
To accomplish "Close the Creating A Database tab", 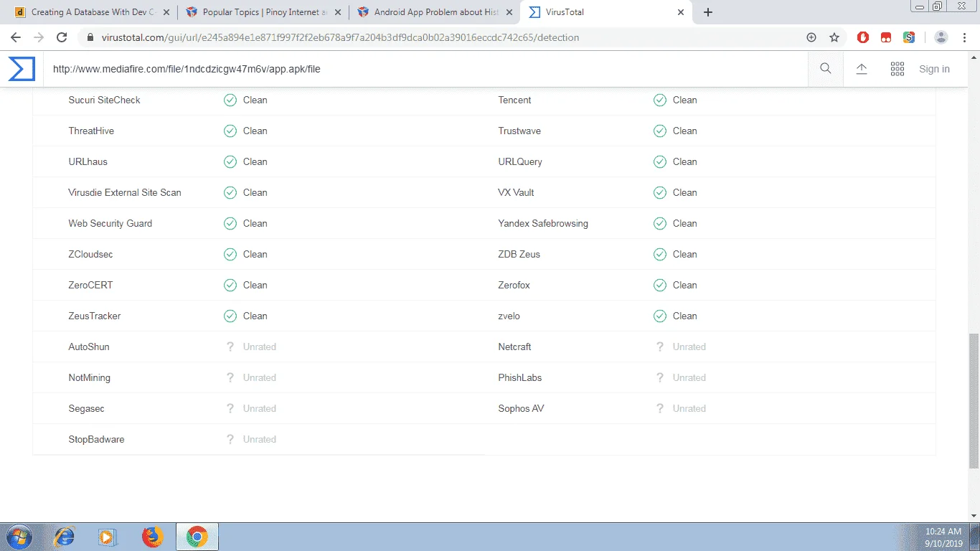I will [166, 12].
